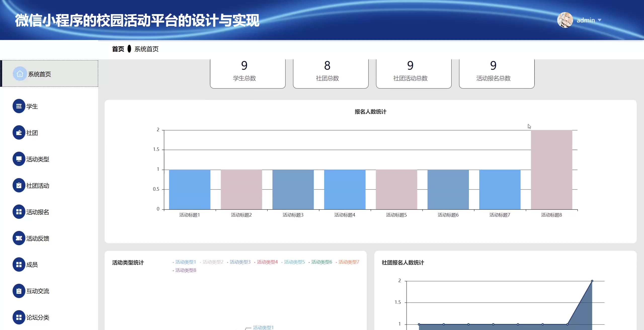The height and width of the screenshot is (330, 644).
Task: Click the 活动标题8 bar in chart
Action: (x=551, y=170)
